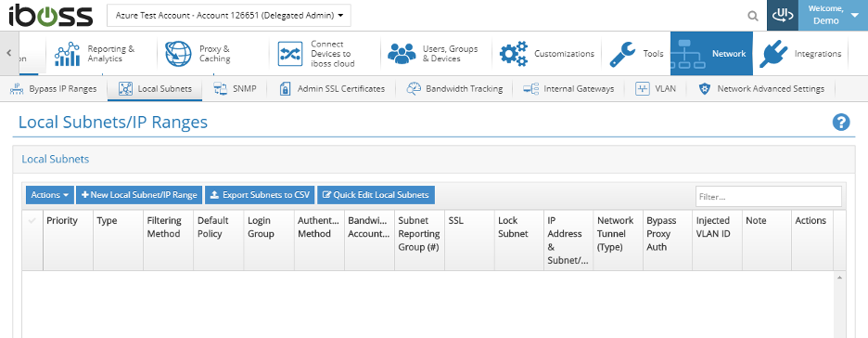This screenshot has height=338, width=868.
Task: Click the Filter input field
Action: coord(769,196)
